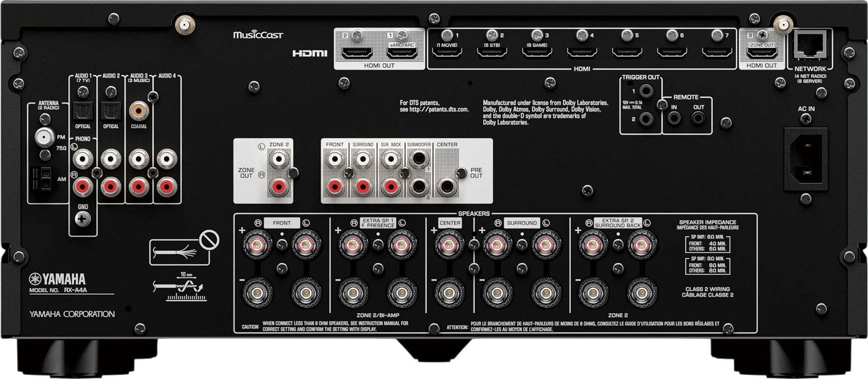Click the FRONT right positive speaker terminal
The width and height of the screenshot is (868, 379).
coord(258,244)
